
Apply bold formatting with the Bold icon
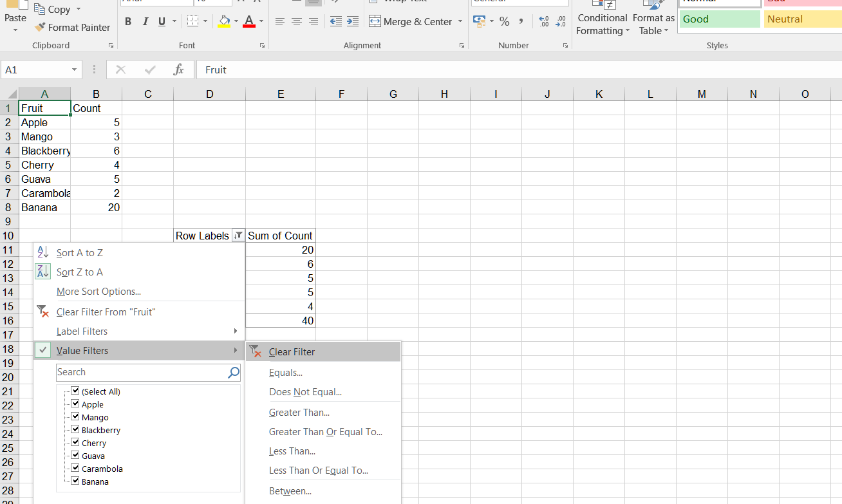127,21
